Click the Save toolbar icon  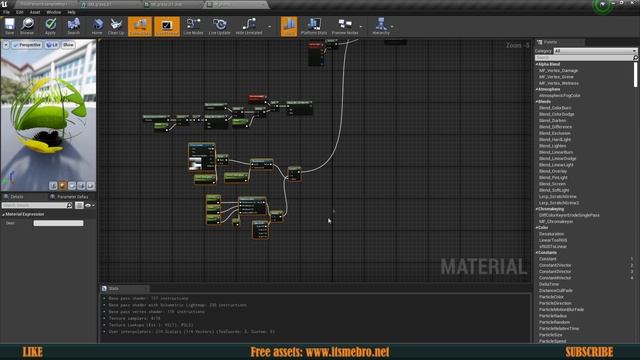pyautogui.click(x=9, y=26)
